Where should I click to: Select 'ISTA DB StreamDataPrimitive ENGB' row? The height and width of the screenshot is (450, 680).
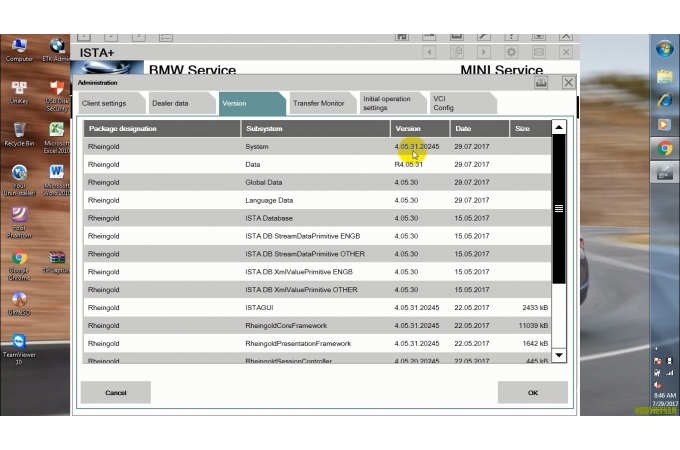pos(317,236)
